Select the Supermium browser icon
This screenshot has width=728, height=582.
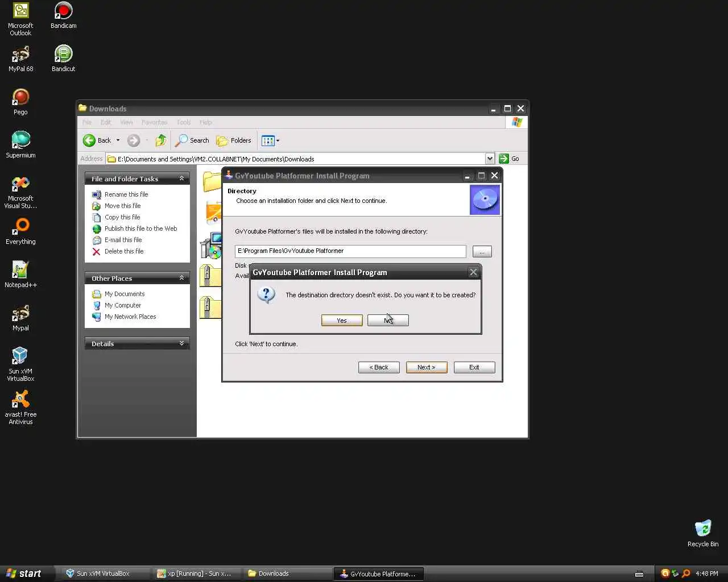point(20,145)
